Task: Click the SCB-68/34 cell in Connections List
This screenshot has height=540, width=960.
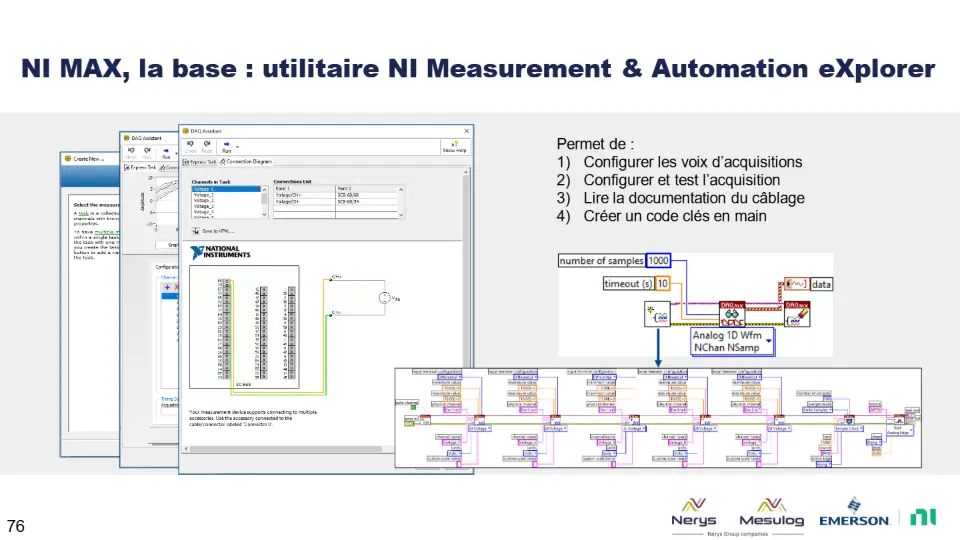Action: pyautogui.click(x=366, y=201)
